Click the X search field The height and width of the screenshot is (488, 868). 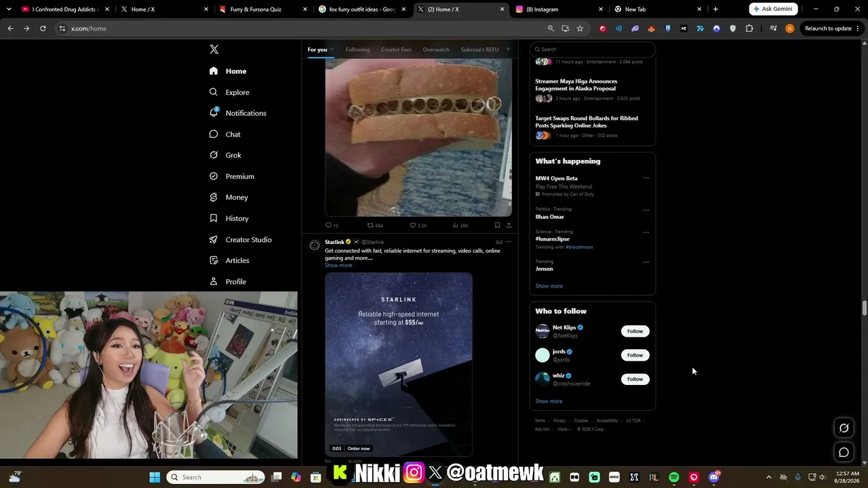(x=593, y=49)
